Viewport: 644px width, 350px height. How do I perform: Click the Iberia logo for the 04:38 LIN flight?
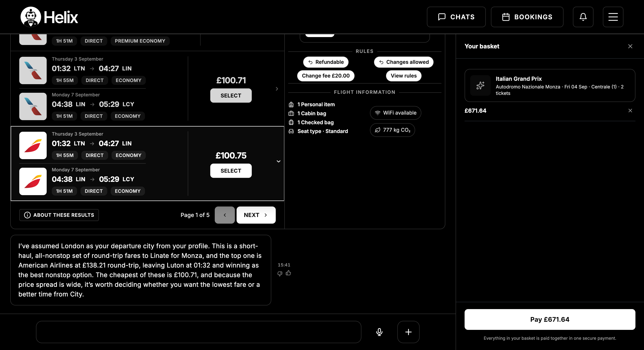(33, 181)
